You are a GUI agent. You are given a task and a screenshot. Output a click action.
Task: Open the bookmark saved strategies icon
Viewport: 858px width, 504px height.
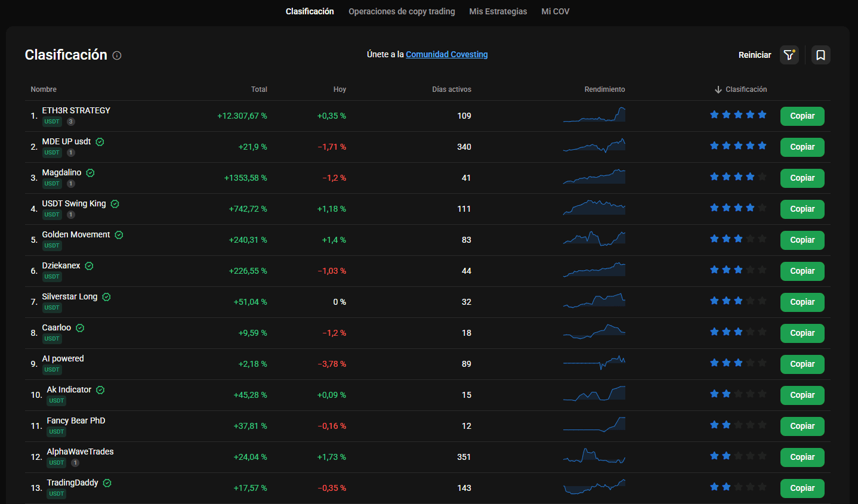tap(821, 55)
